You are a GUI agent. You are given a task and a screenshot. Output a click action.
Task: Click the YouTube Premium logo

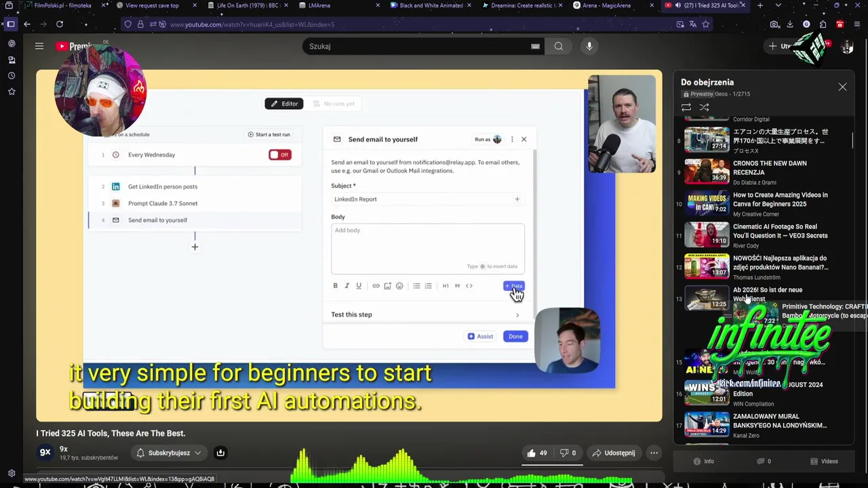75,46
